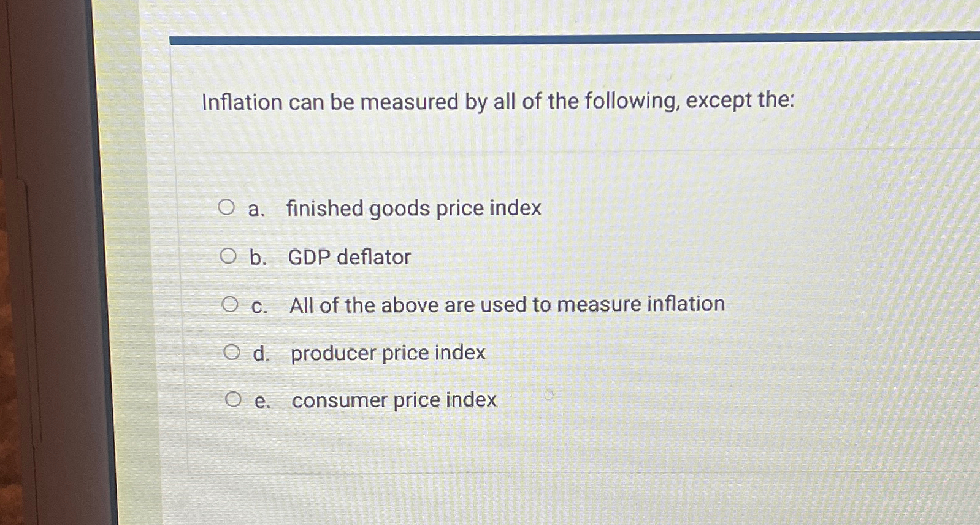Click the 'finished goods price index' text label
980x525 pixels.
415,209
